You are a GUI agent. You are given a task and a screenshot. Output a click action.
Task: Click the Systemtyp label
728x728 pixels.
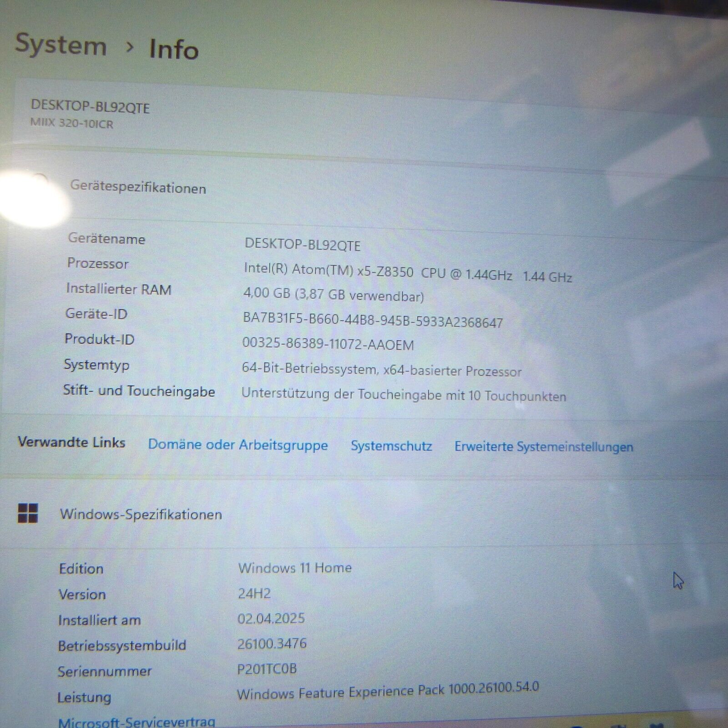tap(97, 365)
